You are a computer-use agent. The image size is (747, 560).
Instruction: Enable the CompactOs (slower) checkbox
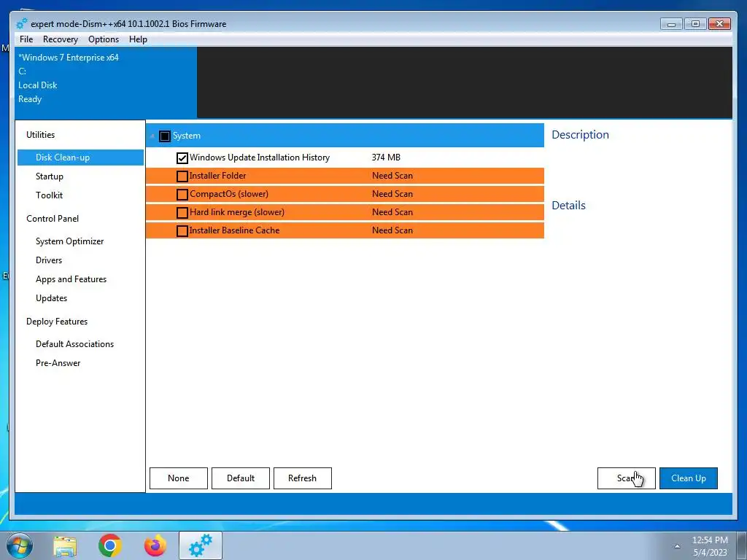[182, 194]
